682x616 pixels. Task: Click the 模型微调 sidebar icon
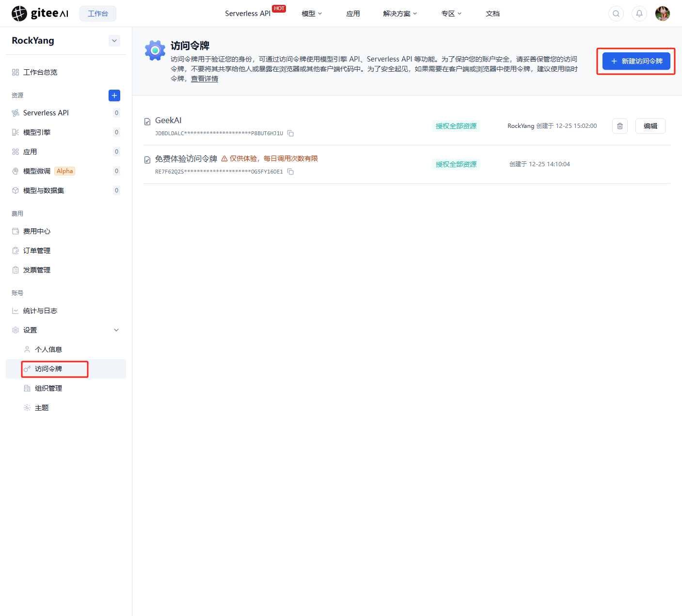pyautogui.click(x=16, y=171)
